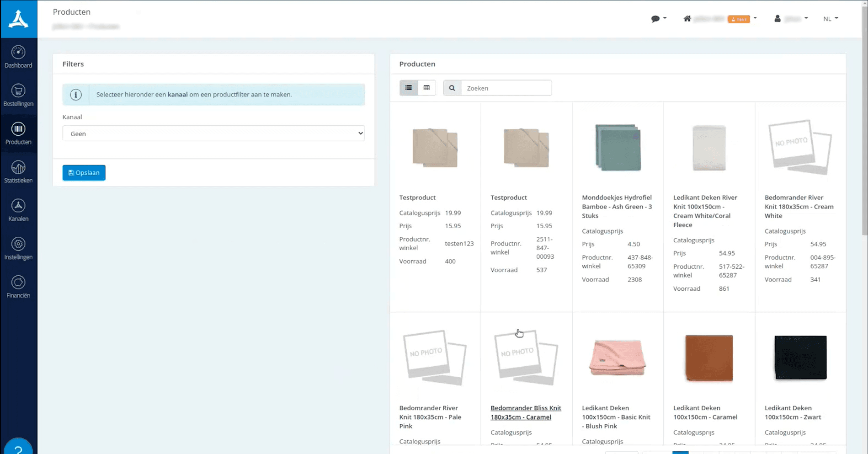Image resolution: width=868 pixels, height=454 pixels.
Task: Click the info icon in the filter notice
Action: click(x=76, y=95)
